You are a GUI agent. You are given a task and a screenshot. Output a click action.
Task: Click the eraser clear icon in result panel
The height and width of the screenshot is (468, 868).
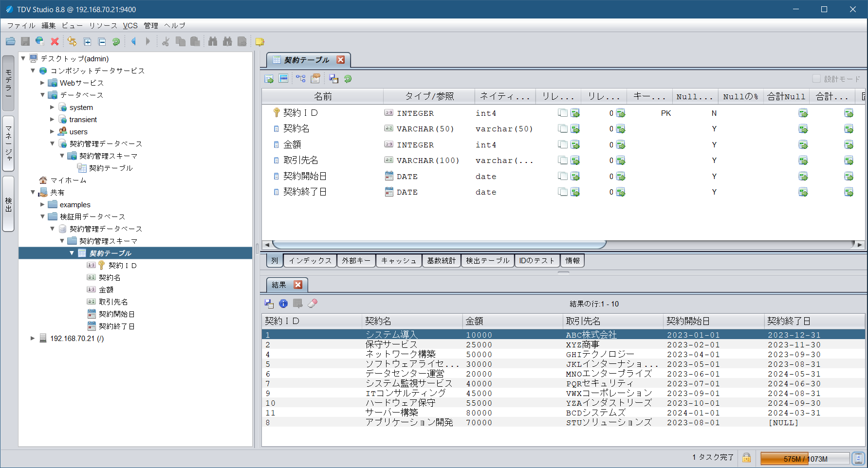pyautogui.click(x=313, y=304)
